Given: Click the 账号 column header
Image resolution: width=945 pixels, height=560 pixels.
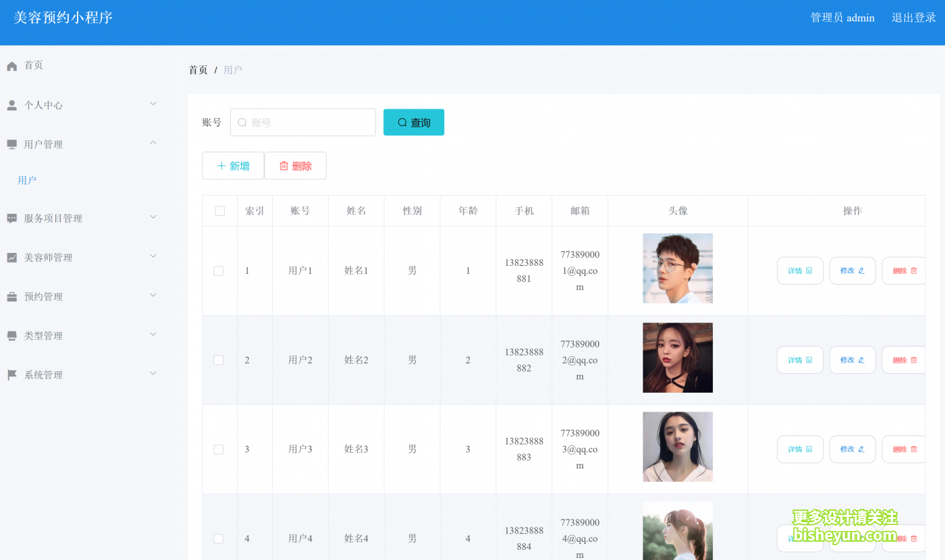Looking at the screenshot, I should pyautogui.click(x=300, y=211).
